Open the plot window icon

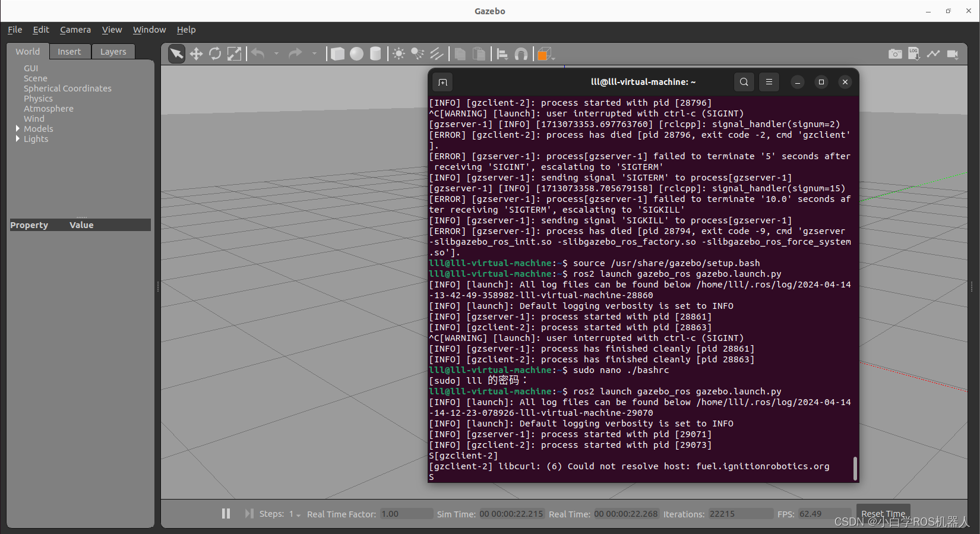point(933,54)
